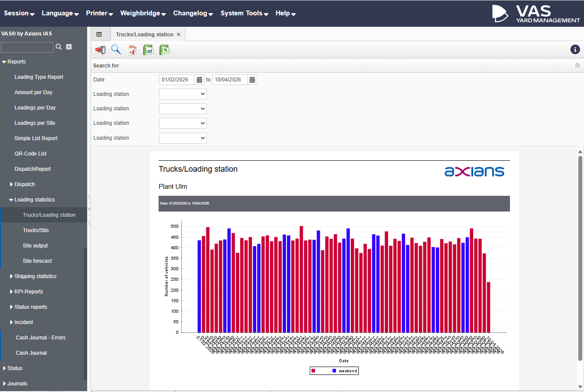Collapse the Search for panel
Screen dimensions: 584x392
point(577,66)
